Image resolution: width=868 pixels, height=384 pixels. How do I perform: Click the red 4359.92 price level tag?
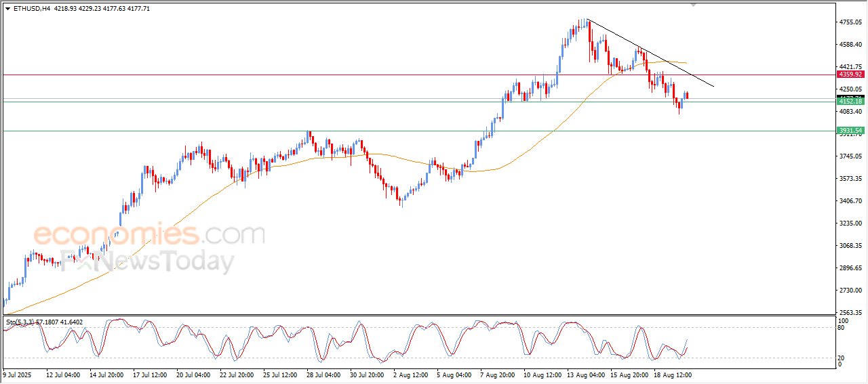[x=850, y=74]
